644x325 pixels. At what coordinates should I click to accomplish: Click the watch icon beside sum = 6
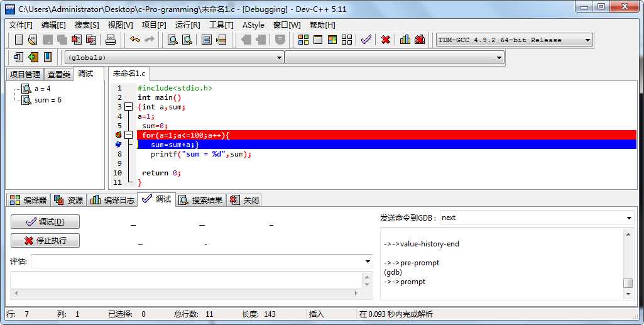26,100
